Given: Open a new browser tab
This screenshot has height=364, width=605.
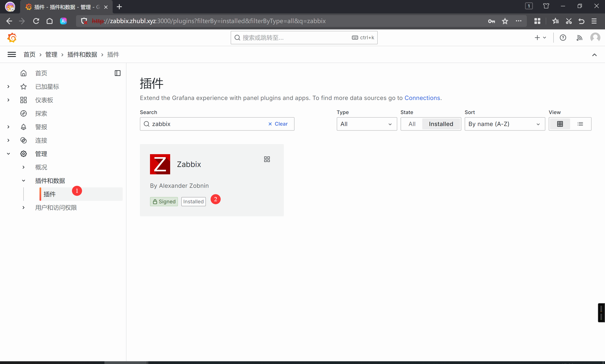Looking at the screenshot, I should click(120, 7).
